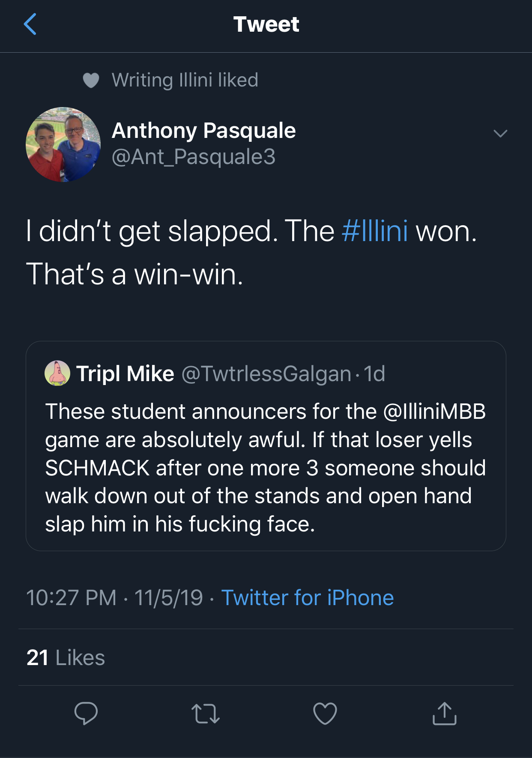Tap the gray heart beside Writing Illini liked
The width and height of the screenshot is (532, 758).
[x=91, y=80]
